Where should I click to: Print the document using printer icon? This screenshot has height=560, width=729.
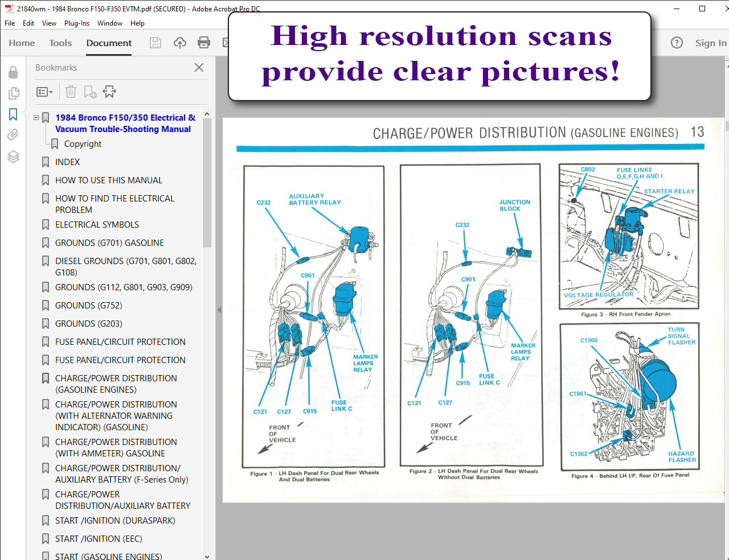[x=204, y=43]
